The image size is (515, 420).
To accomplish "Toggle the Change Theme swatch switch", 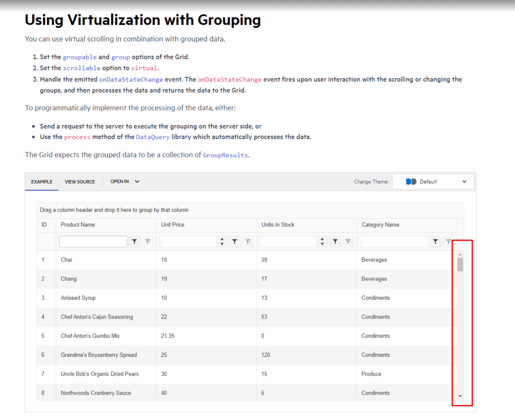I will pyautogui.click(x=410, y=182).
